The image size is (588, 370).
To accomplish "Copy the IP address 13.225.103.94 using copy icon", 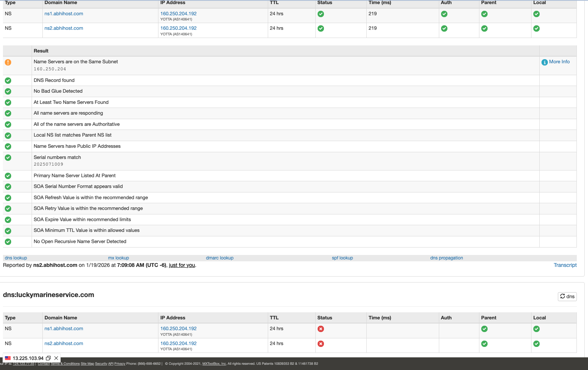I will [x=48, y=358].
